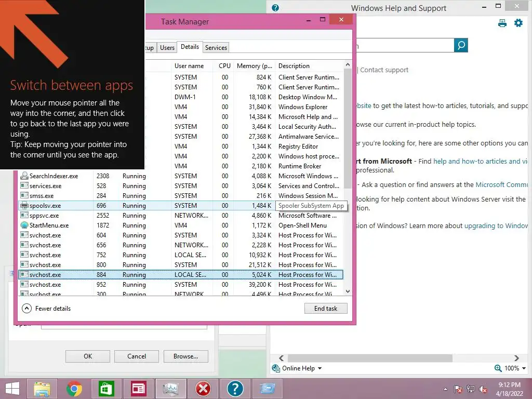
Task: Open the Windows Store taskbar icon
Action: [x=106, y=389]
